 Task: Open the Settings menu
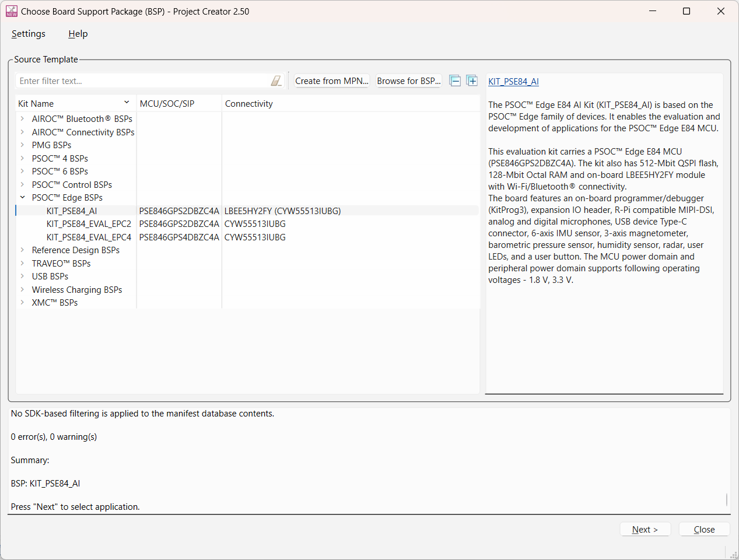[x=29, y=34]
